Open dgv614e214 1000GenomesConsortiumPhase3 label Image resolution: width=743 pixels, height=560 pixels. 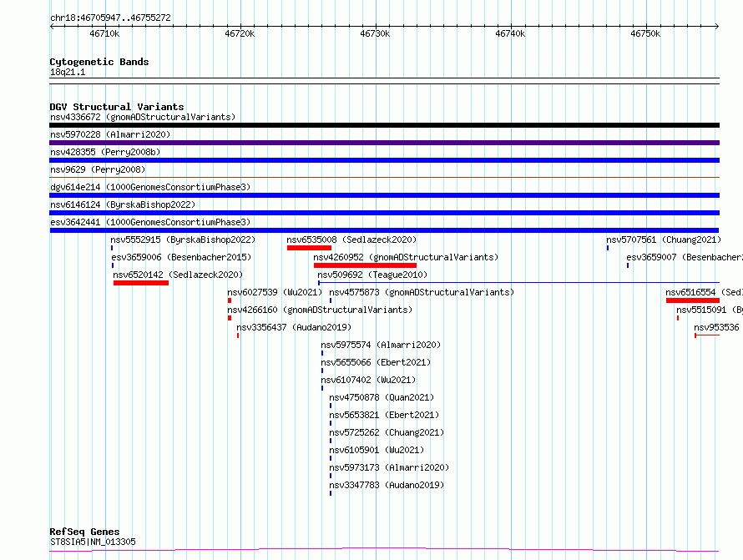tap(150, 187)
